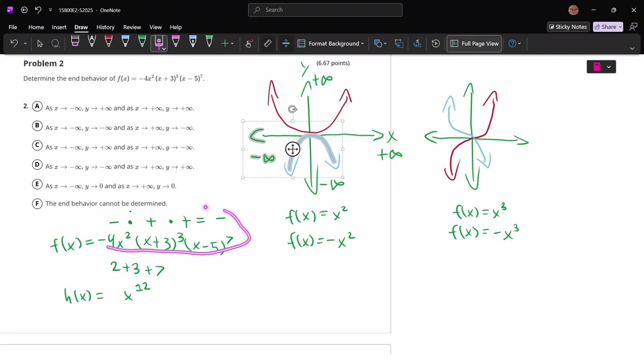Open the Shapes dropdown
Screen dimensions: 644x362
(x=381, y=44)
